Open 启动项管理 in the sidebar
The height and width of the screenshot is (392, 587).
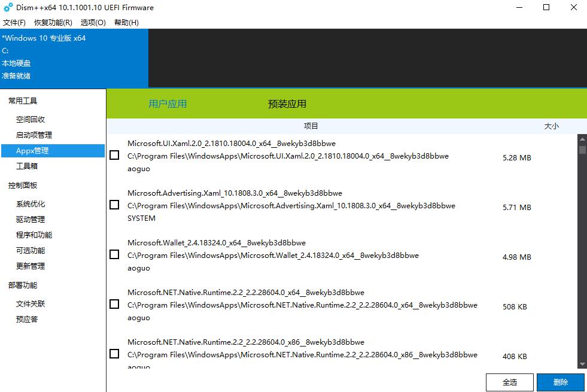34,135
